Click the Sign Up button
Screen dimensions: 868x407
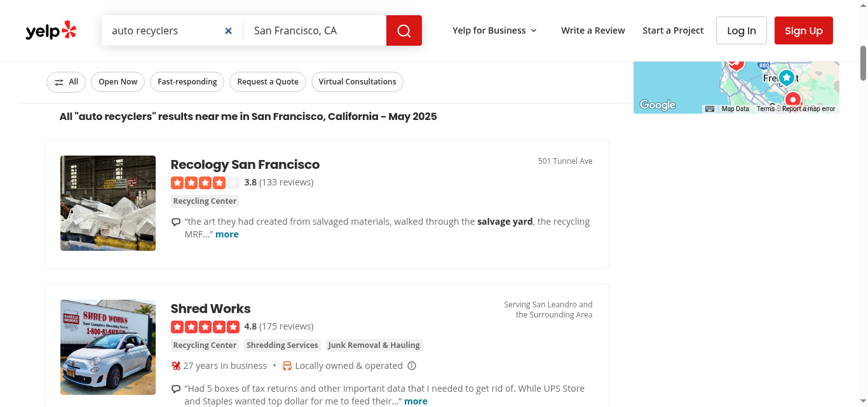[804, 30]
